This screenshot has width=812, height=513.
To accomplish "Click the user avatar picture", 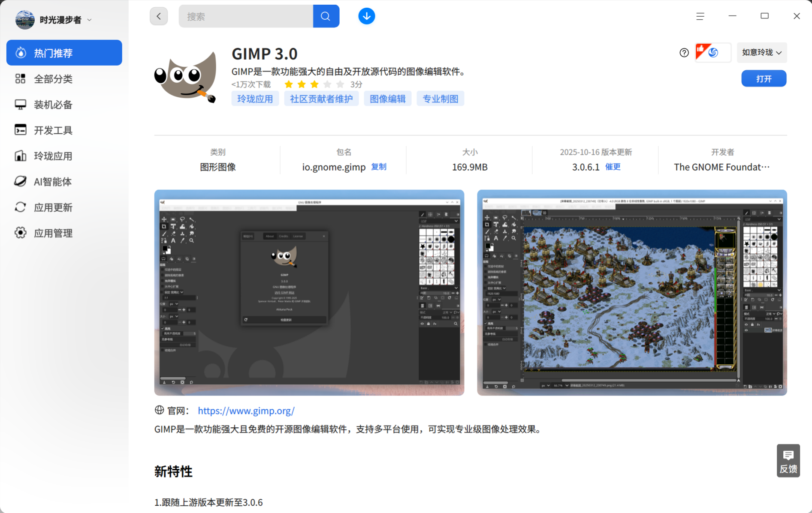I will pos(25,20).
